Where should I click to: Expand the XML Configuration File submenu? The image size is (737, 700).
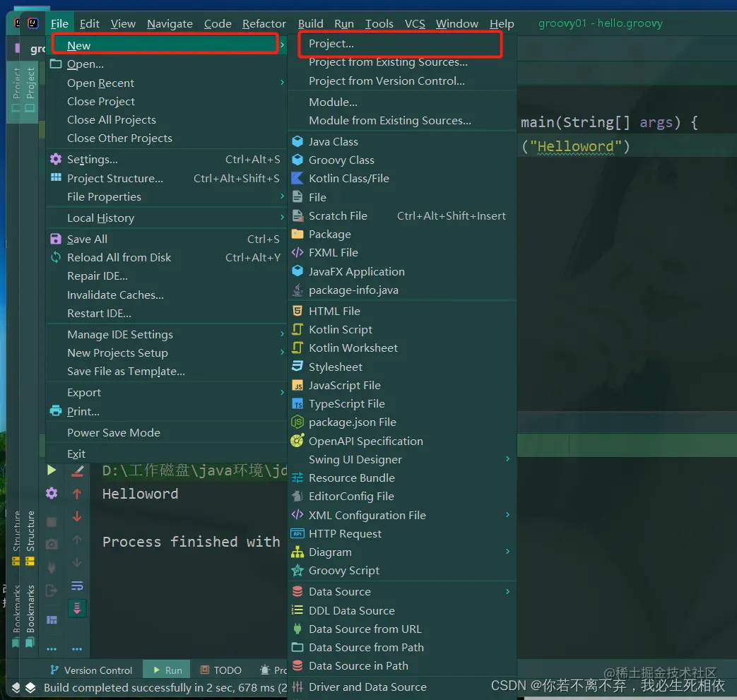click(507, 514)
